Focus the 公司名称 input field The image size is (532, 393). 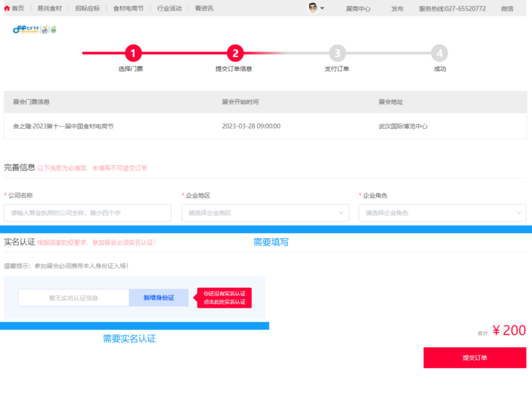point(87,213)
